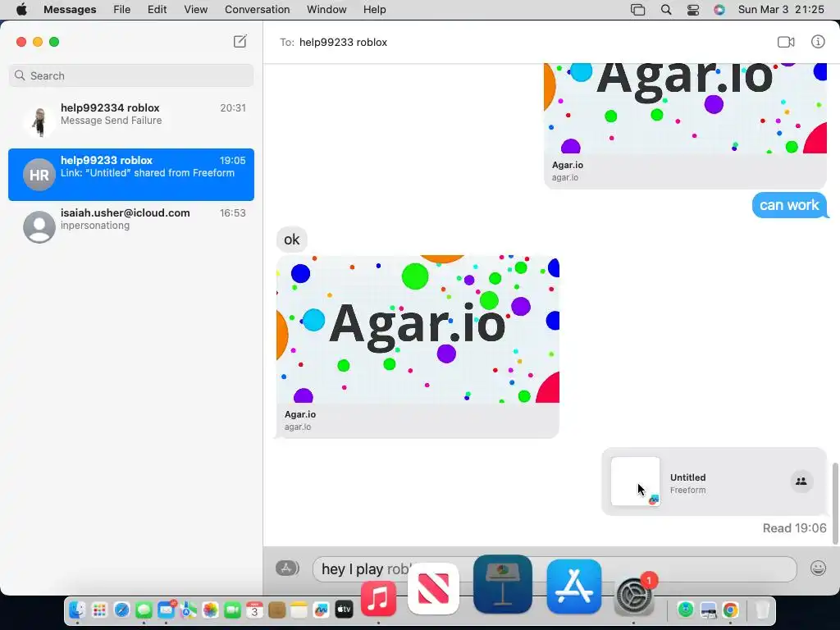Open conversation details info icon

click(818, 41)
